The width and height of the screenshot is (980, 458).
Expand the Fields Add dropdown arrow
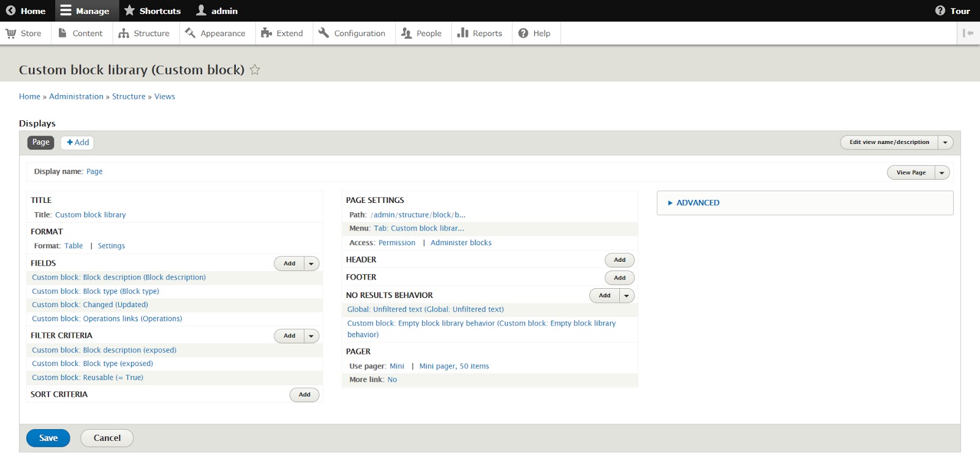[x=311, y=264]
